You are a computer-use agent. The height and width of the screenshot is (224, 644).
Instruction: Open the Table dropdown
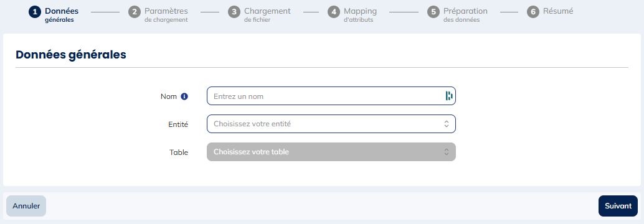331,152
